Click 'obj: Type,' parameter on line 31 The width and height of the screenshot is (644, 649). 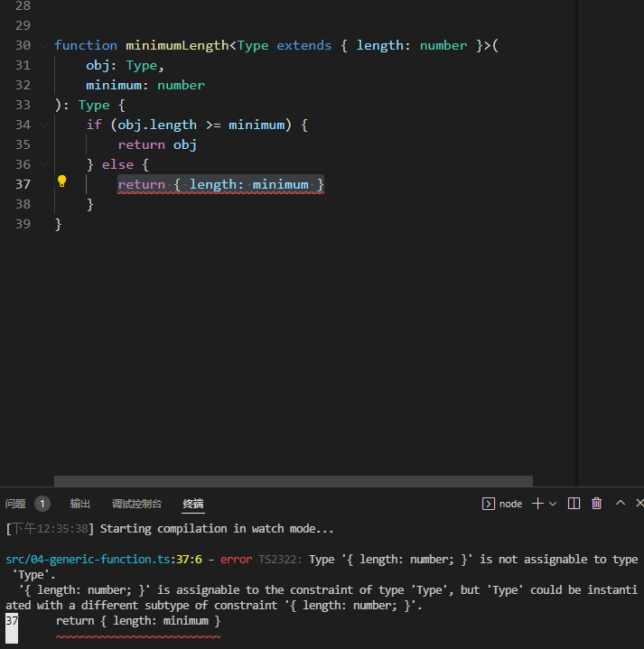click(125, 65)
